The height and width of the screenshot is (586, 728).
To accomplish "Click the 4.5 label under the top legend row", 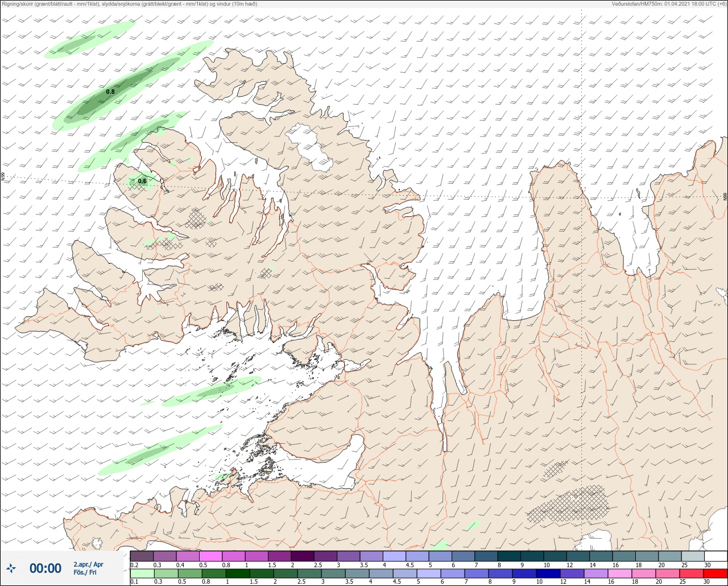I will 409,565.
